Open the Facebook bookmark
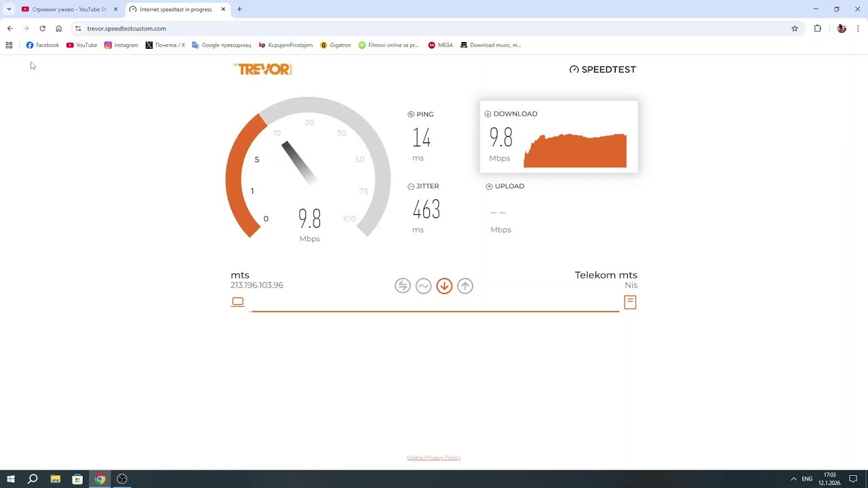The height and width of the screenshot is (488, 868). [43, 45]
